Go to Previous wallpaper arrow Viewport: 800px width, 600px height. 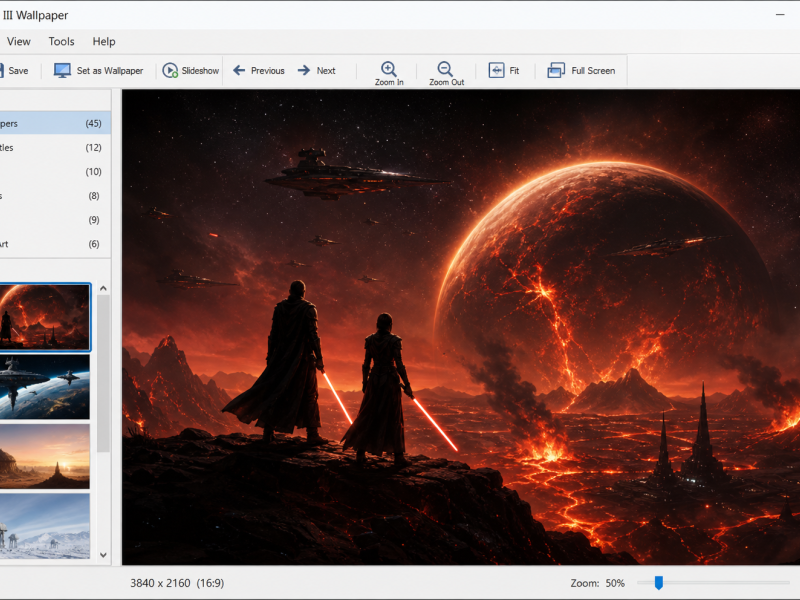tap(239, 70)
